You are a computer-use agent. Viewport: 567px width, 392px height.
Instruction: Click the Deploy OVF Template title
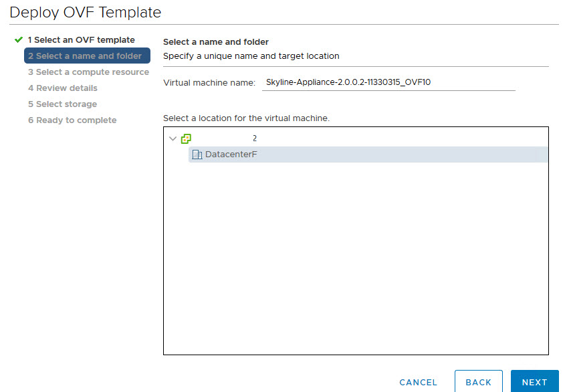(x=86, y=12)
